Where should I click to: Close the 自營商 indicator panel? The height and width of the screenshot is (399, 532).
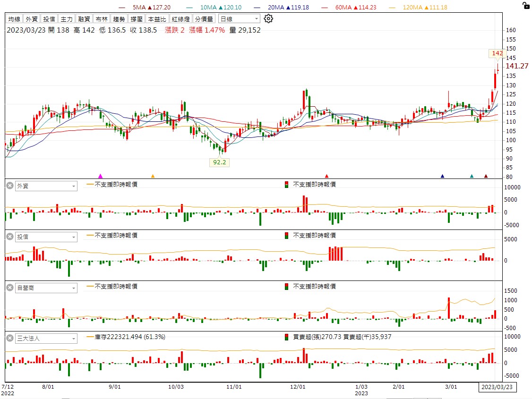point(9,288)
